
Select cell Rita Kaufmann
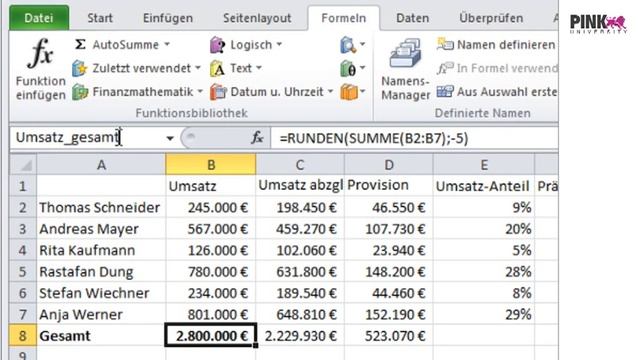coord(101,250)
